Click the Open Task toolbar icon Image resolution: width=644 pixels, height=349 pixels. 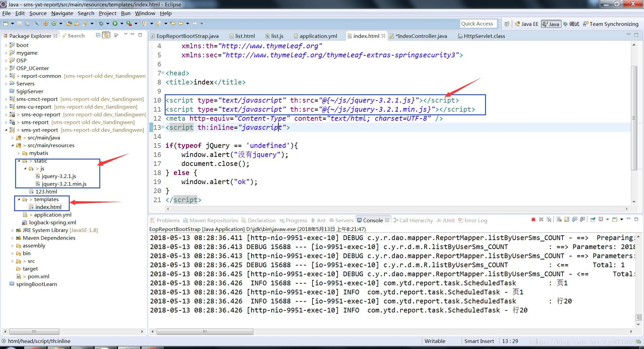tap(77, 23)
